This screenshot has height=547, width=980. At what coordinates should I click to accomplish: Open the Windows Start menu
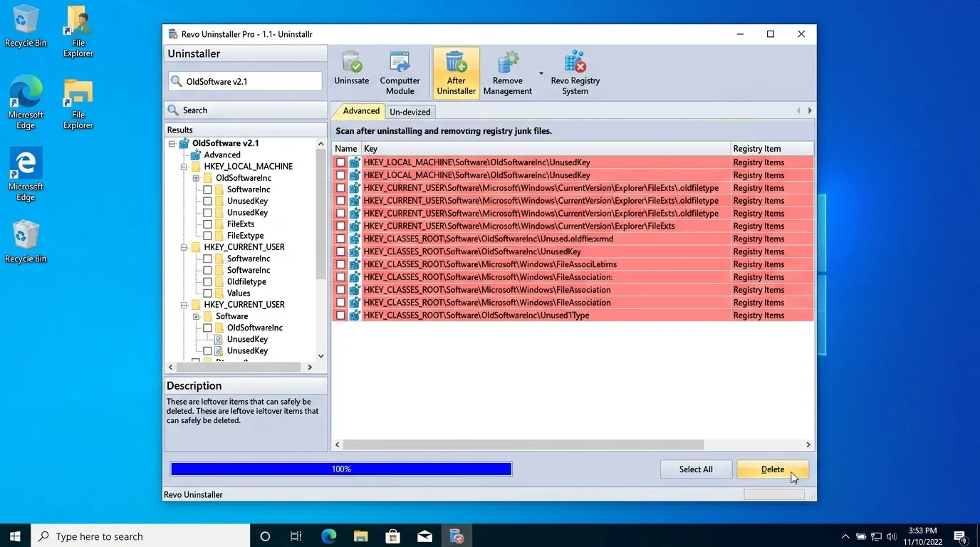[x=15, y=536]
